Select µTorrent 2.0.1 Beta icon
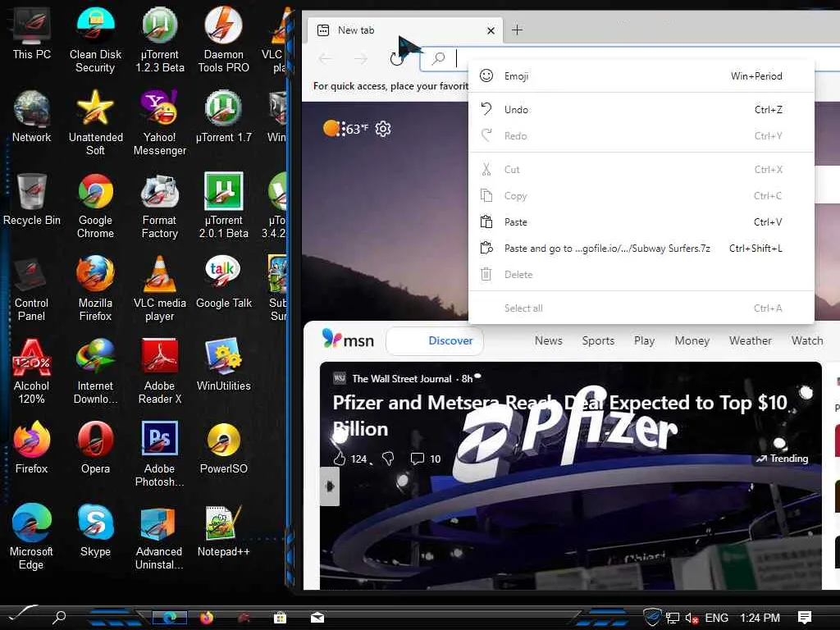 (223, 205)
